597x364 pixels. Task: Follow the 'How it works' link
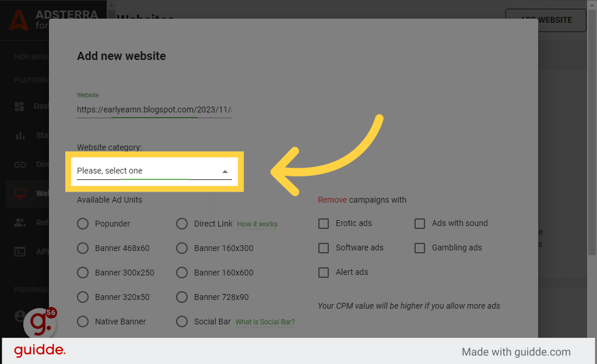coord(257,224)
